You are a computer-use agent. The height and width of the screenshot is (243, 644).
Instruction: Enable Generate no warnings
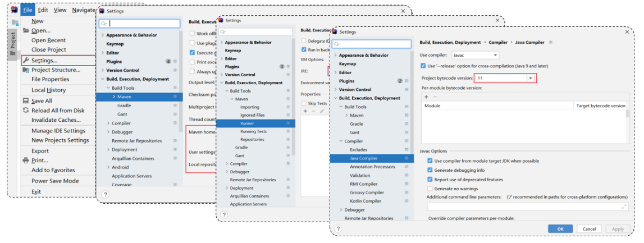pos(430,189)
